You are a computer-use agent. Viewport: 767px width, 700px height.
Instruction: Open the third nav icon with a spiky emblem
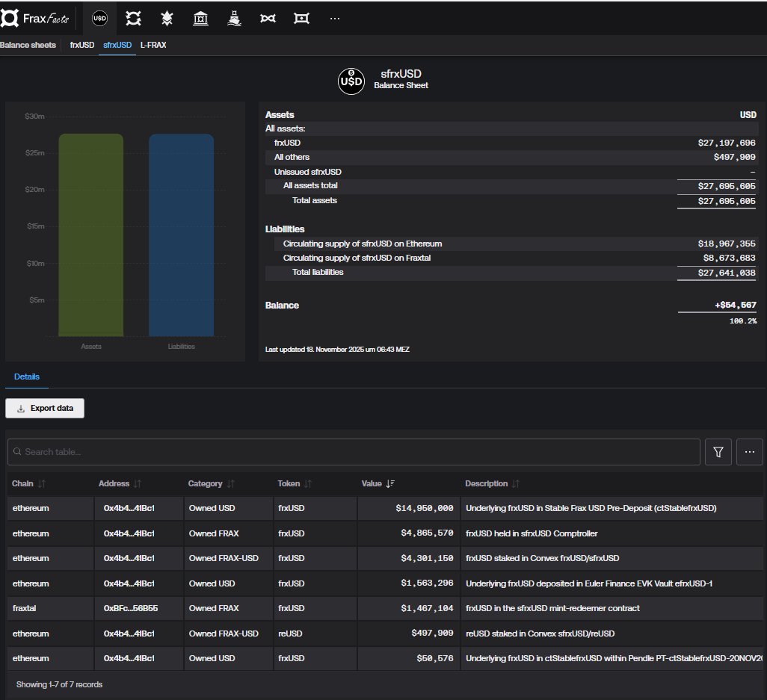coord(167,19)
